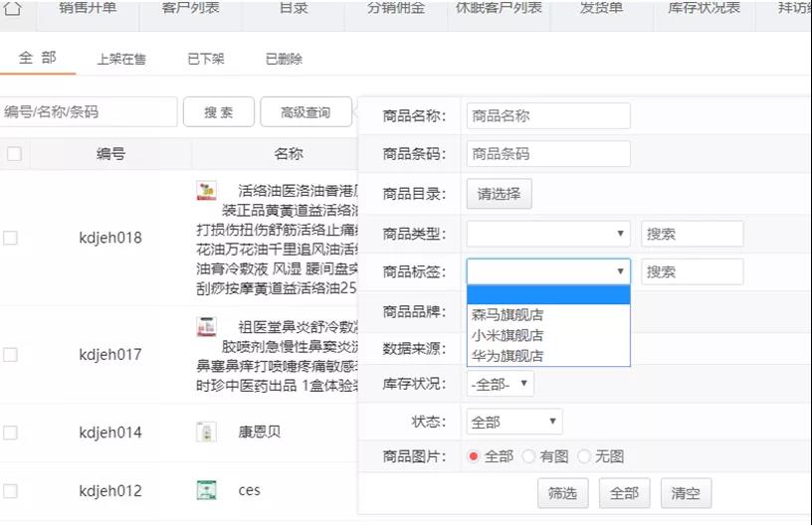Screen dimensions: 812x525
Task: Select the 无图 radio option
Action: [584, 456]
